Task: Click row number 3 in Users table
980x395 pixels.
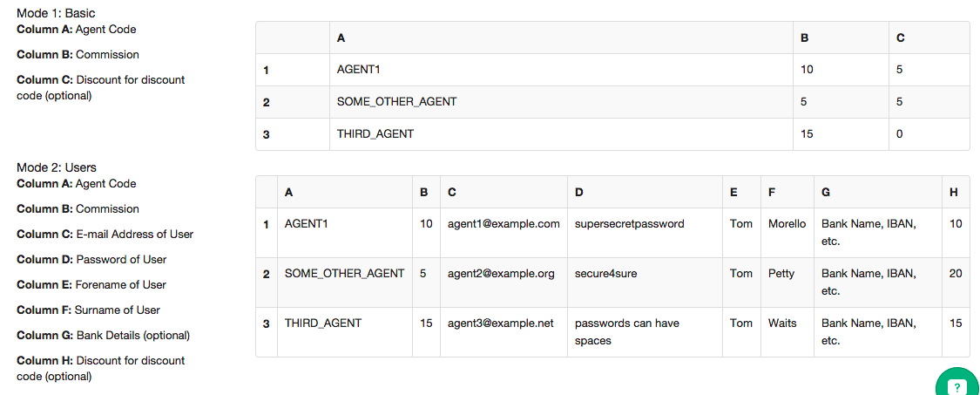Action: pyautogui.click(x=267, y=331)
